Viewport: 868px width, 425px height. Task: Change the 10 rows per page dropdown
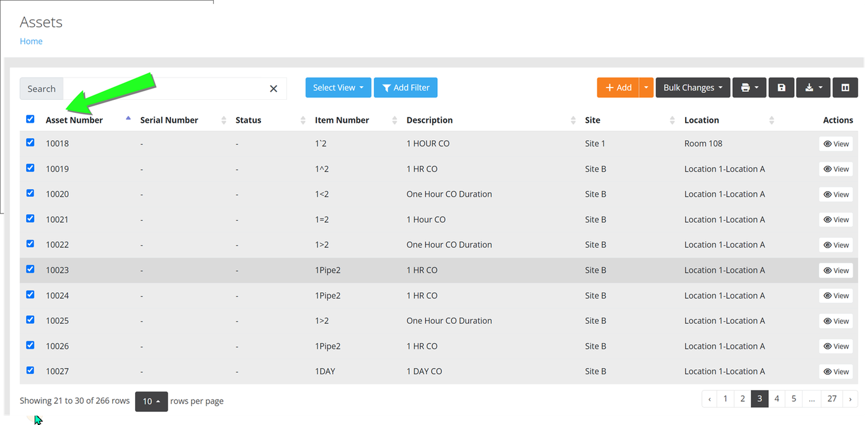pyautogui.click(x=151, y=401)
